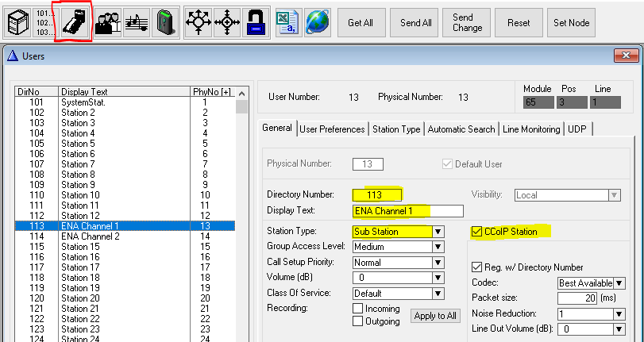Click the Users window triangle icon
The width and height of the screenshot is (644, 342).
13,56
